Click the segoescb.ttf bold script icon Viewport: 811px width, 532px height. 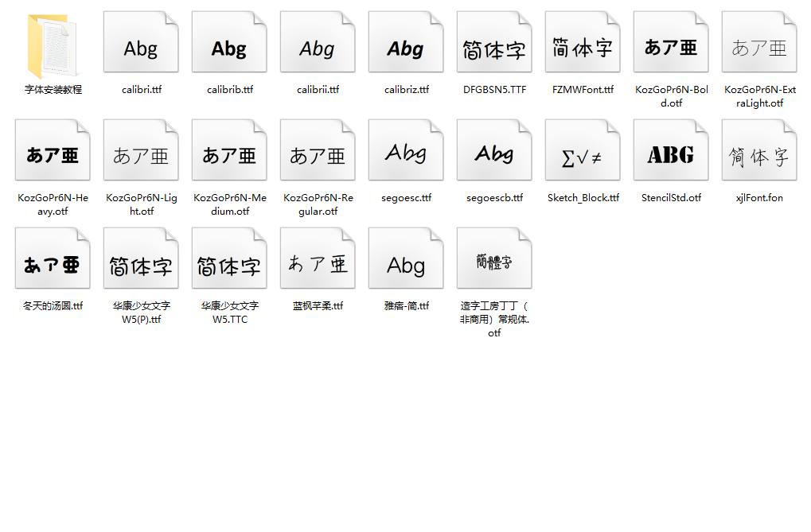(494, 150)
